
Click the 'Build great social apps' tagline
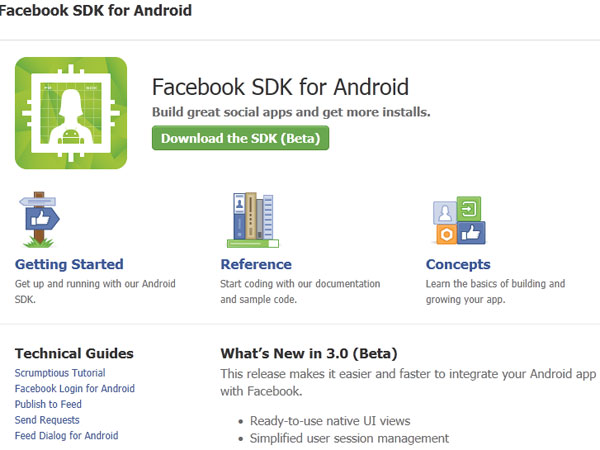click(x=290, y=112)
